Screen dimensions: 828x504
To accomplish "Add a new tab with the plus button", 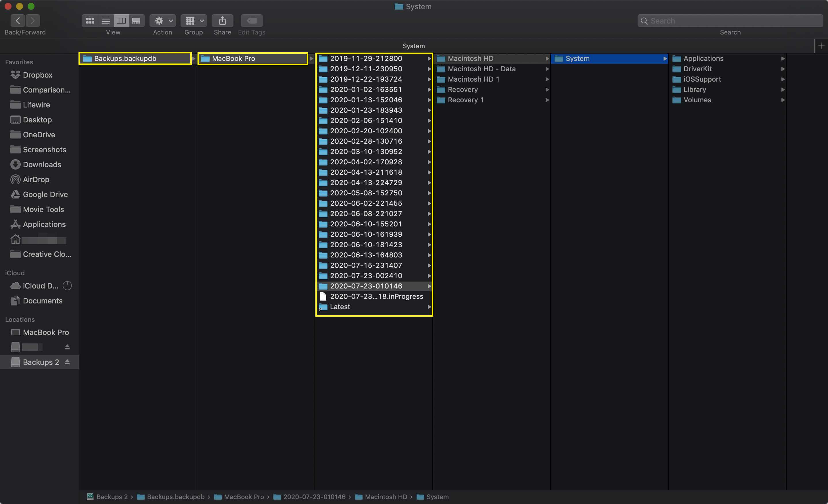I will (821, 46).
